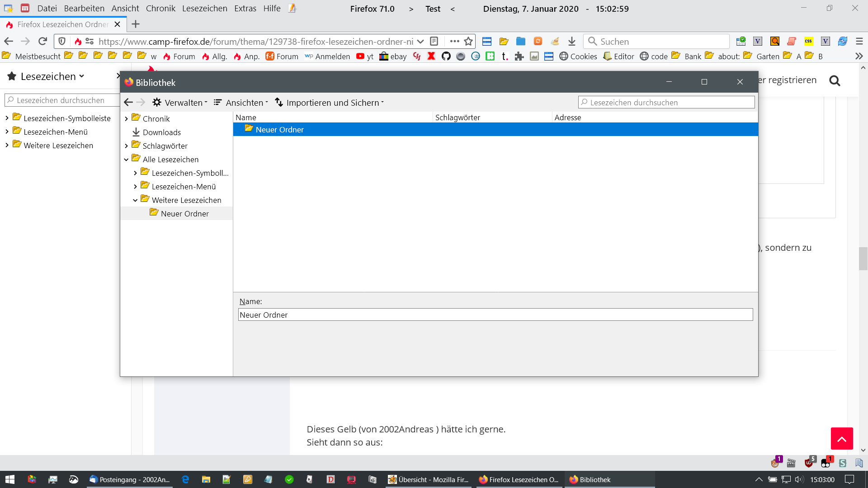Open Posteingang taskbar item
Screen dimensions: 868x488
[130, 479]
